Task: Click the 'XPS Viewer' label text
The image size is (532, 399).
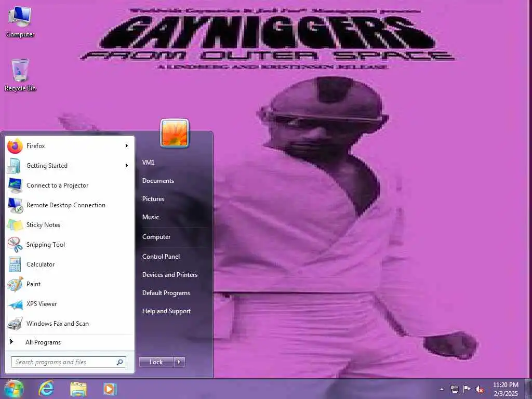Action: (x=42, y=304)
